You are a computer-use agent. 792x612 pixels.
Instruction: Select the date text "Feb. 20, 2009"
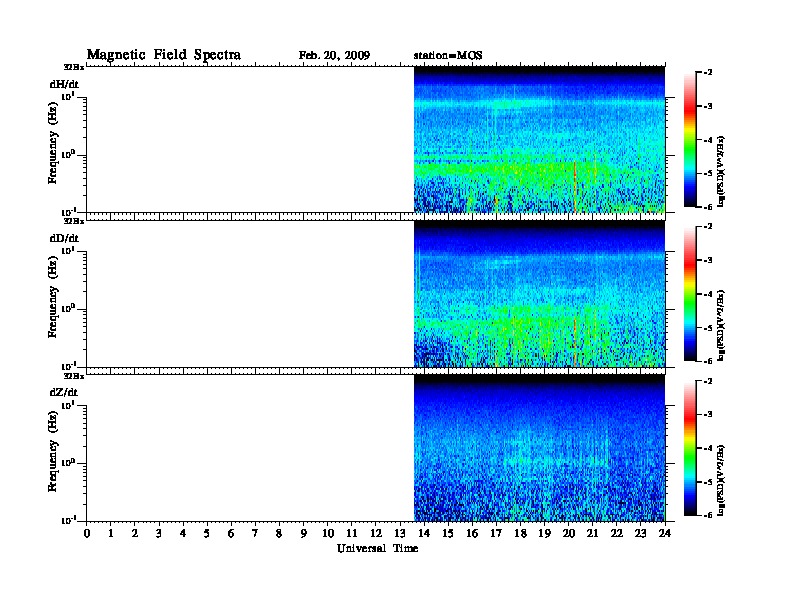[334, 56]
